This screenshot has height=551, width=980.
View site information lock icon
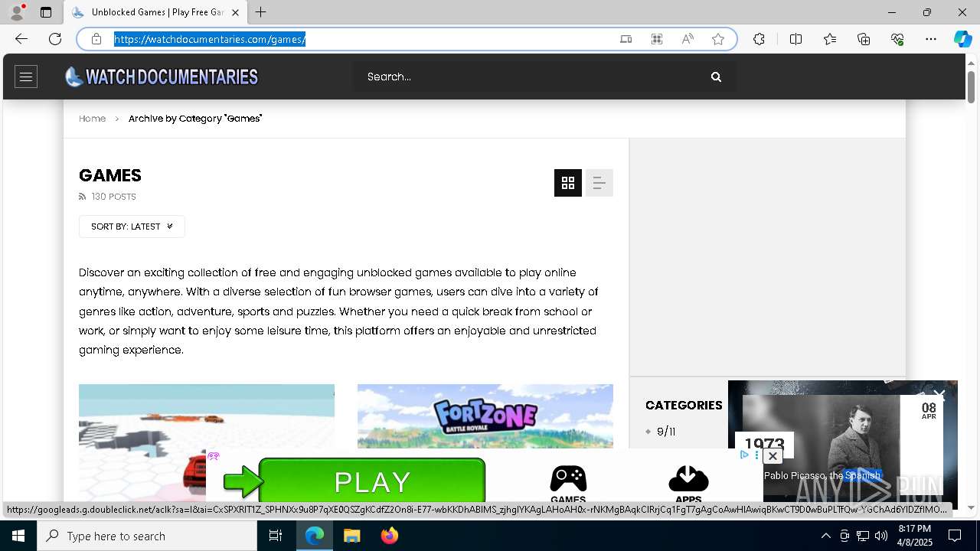click(96, 39)
